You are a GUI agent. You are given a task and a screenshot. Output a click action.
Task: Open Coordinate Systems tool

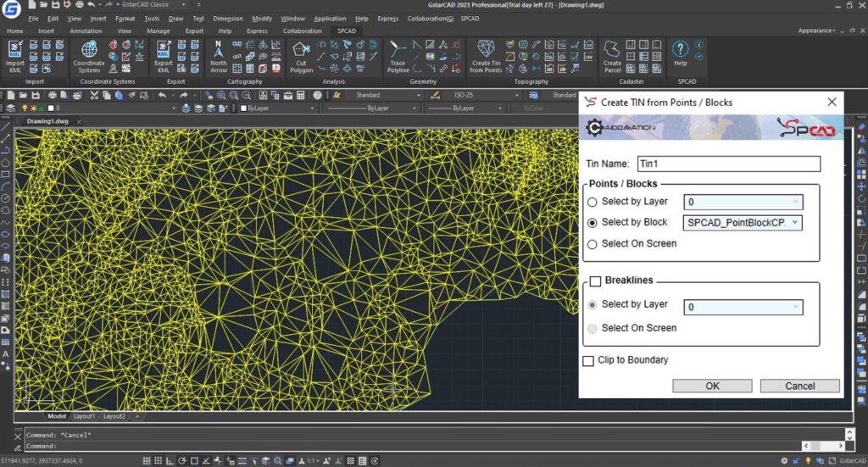[88, 56]
